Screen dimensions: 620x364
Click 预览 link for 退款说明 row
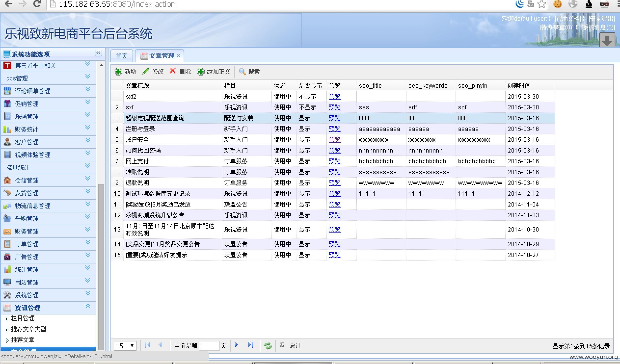pos(335,183)
